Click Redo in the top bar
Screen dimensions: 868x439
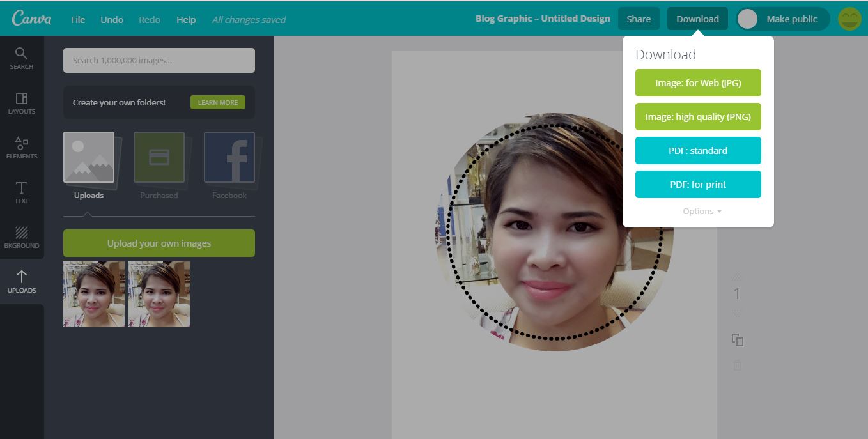150,19
